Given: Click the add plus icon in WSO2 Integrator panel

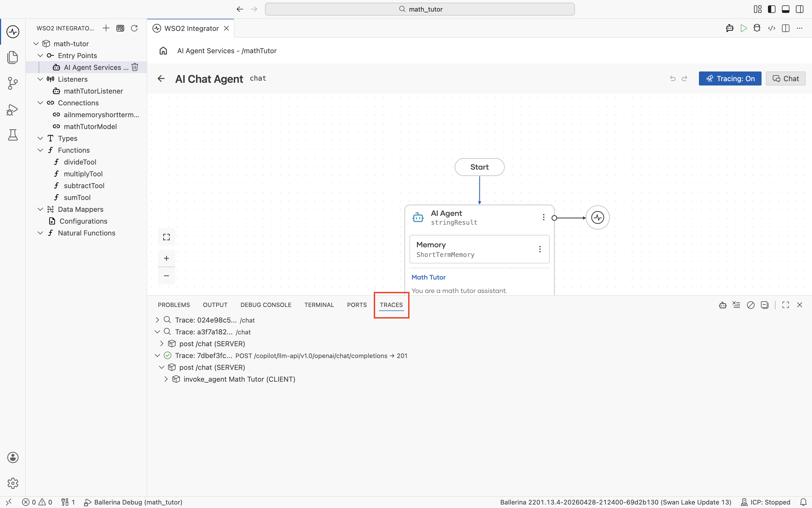Looking at the screenshot, I should click(x=106, y=28).
